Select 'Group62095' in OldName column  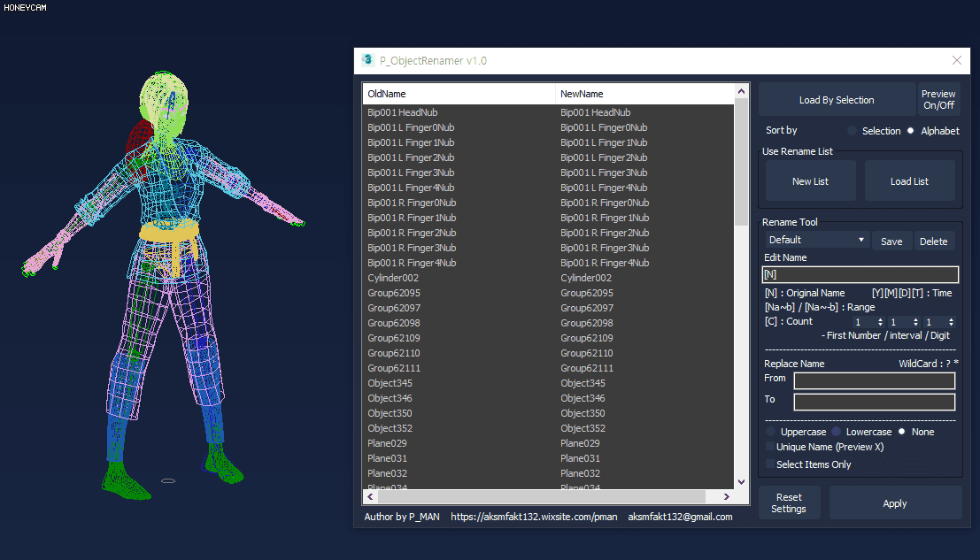pyautogui.click(x=394, y=293)
